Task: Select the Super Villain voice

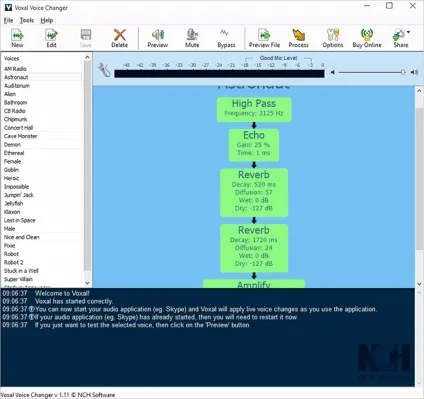Action: click(41, 279)
